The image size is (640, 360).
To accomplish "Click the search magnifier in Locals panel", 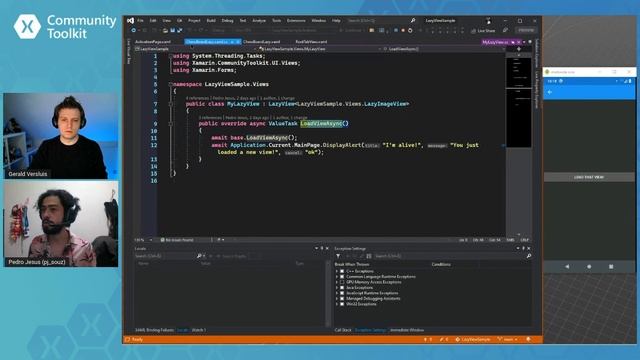I will coord(199,256).
